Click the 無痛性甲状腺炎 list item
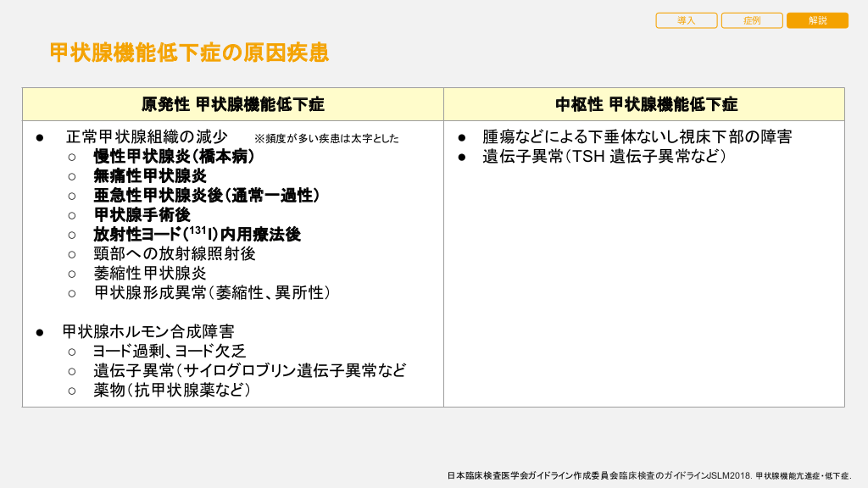 pyautogui.click(x=150, y=176)
